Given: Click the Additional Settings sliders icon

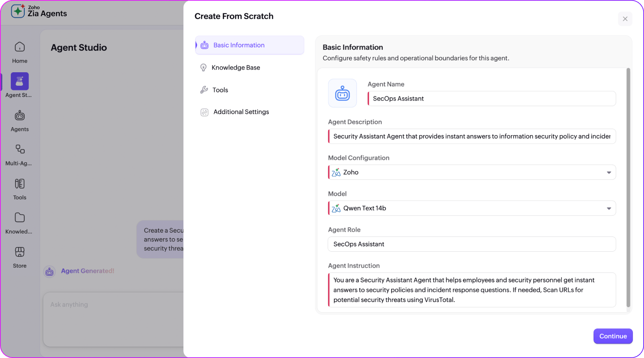Looking at the screenshot, I should click(x=204, y=112).
